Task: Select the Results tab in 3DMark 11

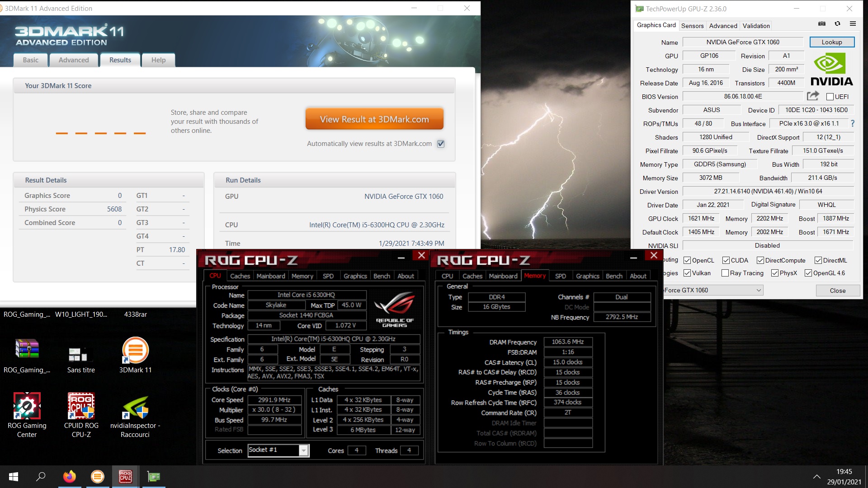Action: tap(120, 60)
